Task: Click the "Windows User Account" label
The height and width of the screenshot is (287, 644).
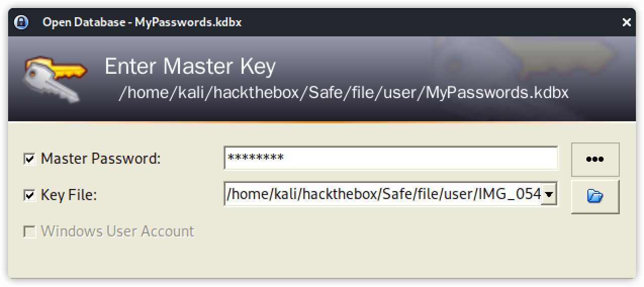Action: click(117, 231)
